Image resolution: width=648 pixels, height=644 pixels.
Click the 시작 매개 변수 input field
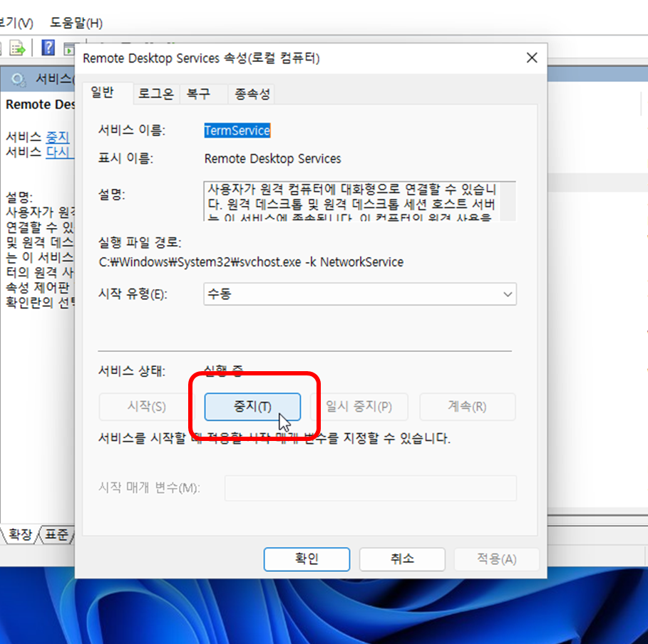(371, 488)
